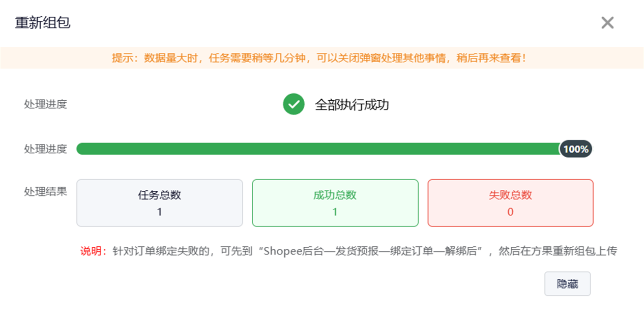
Task: Click the red 说明 label
Action: pos(93,251)
